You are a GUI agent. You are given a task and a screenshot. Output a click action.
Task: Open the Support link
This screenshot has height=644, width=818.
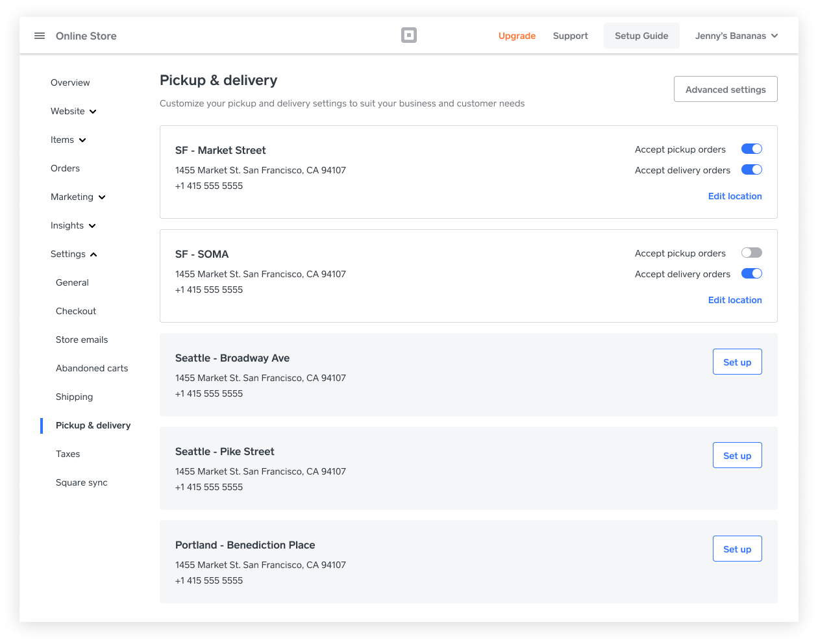click(571, 36)
